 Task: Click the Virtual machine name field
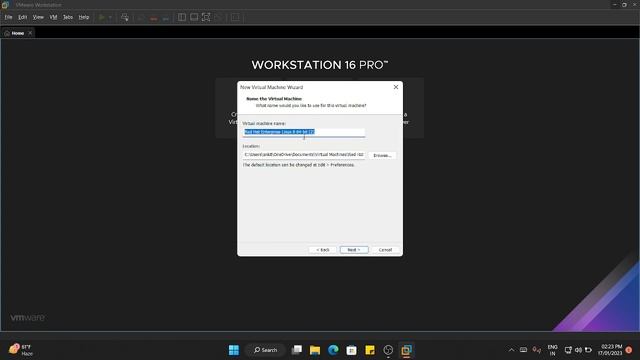coord(304,132)
